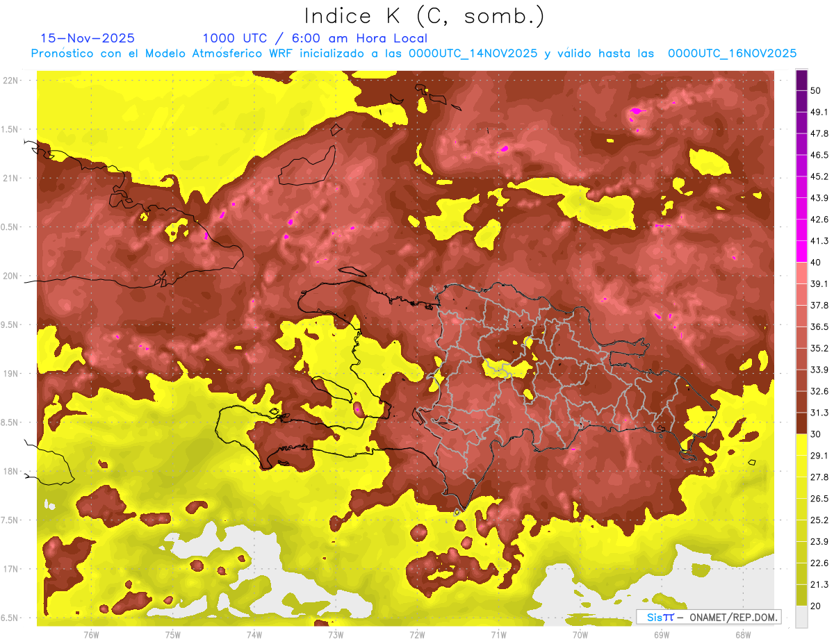The width and height of the screenshot is (834, 644).
Task: Click the colorbar label "31.3"
Action: pyautogui.click(x=819, y=413)
